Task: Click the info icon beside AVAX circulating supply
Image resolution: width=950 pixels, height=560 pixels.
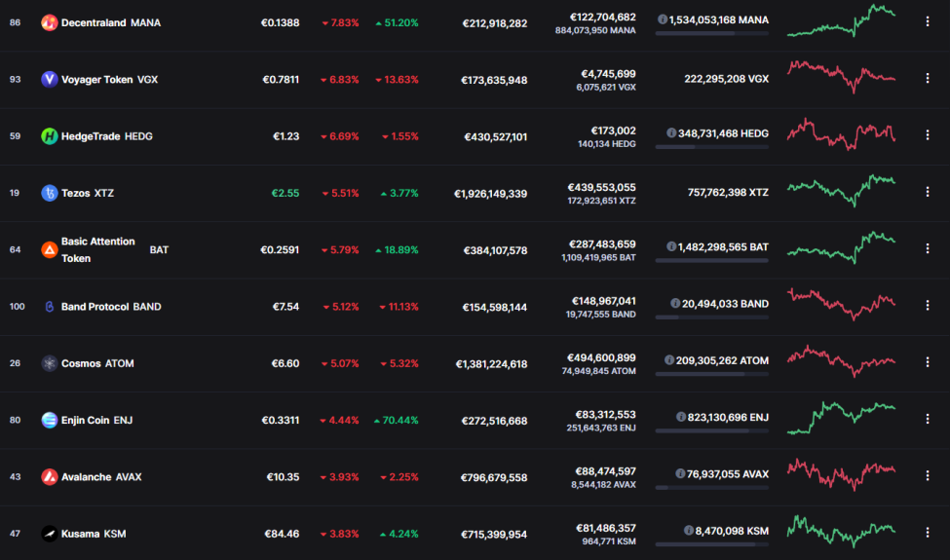Action: [680, 474]
